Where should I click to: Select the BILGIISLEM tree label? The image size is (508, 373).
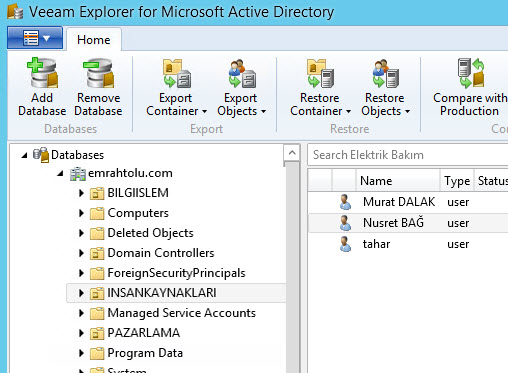pos(138,193)
